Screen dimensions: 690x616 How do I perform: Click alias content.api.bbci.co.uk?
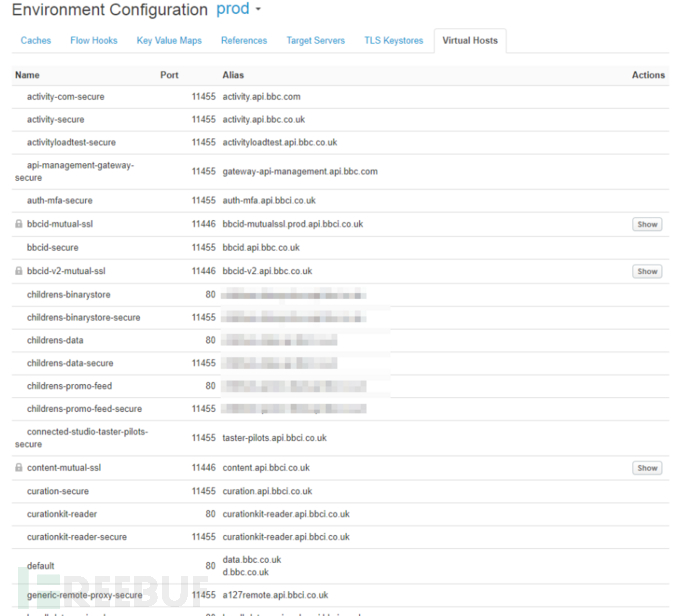266,468
